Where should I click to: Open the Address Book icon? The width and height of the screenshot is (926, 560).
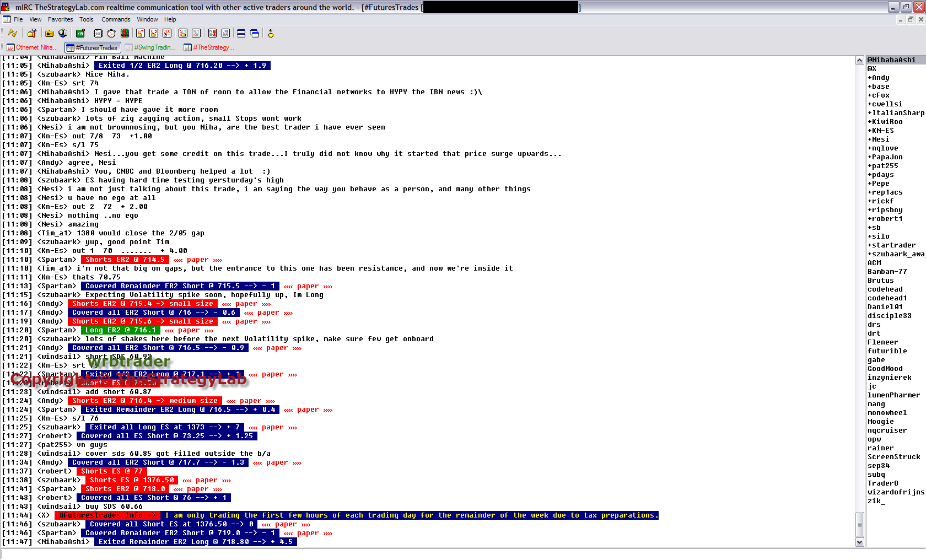tap(98, 33)
